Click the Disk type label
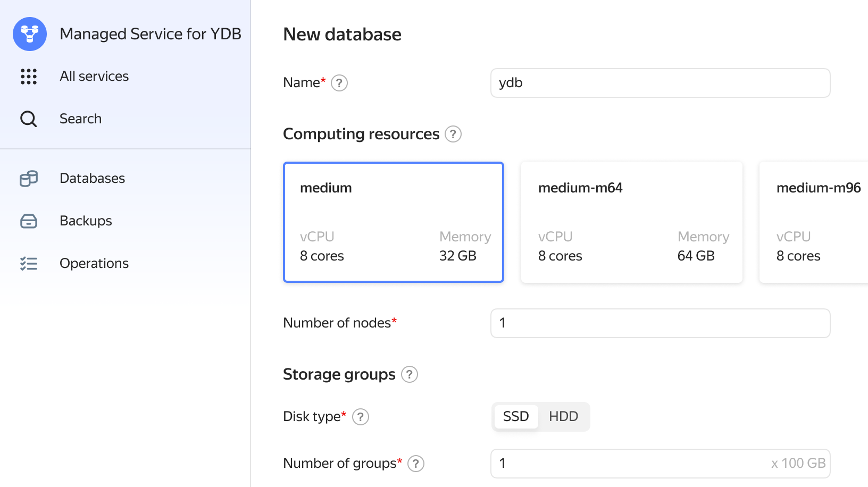 pyautogui.click(x=314, y=416)
